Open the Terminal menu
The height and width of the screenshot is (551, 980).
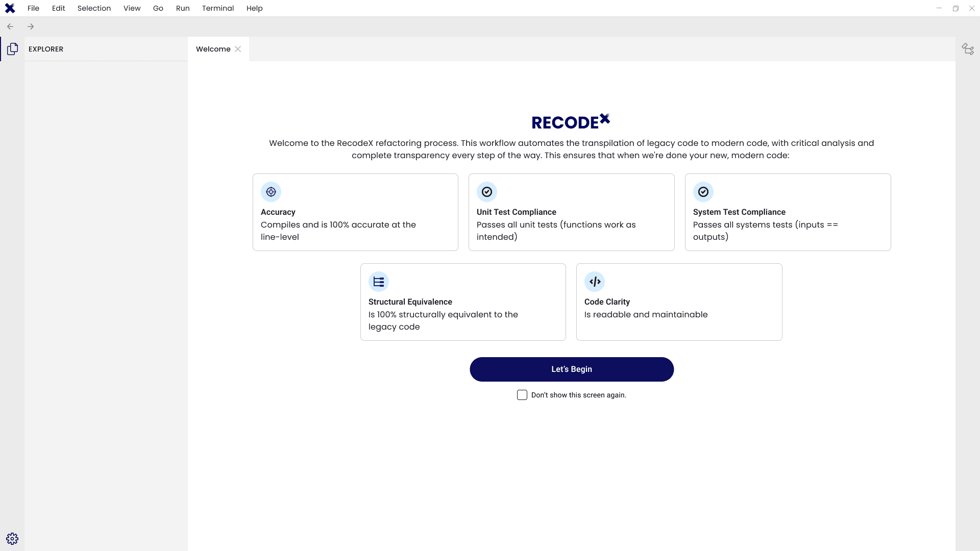click(218, 8)
